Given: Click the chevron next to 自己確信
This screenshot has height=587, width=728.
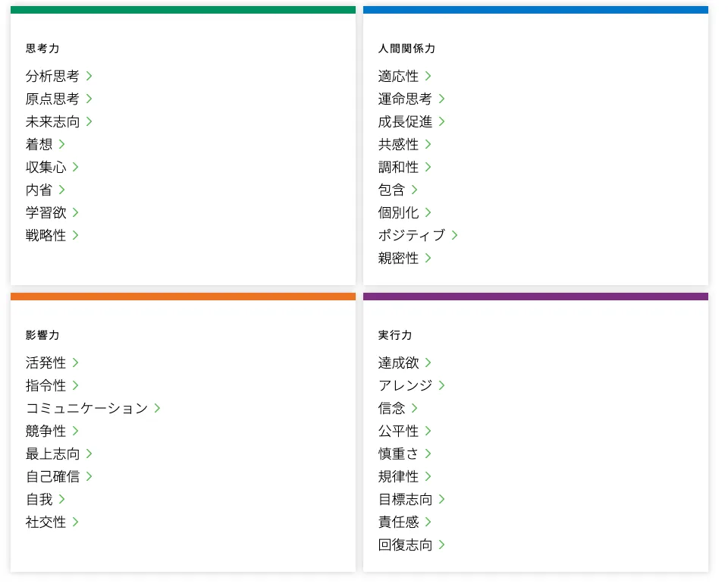Looking at the screenshot, I should point(89,476).
